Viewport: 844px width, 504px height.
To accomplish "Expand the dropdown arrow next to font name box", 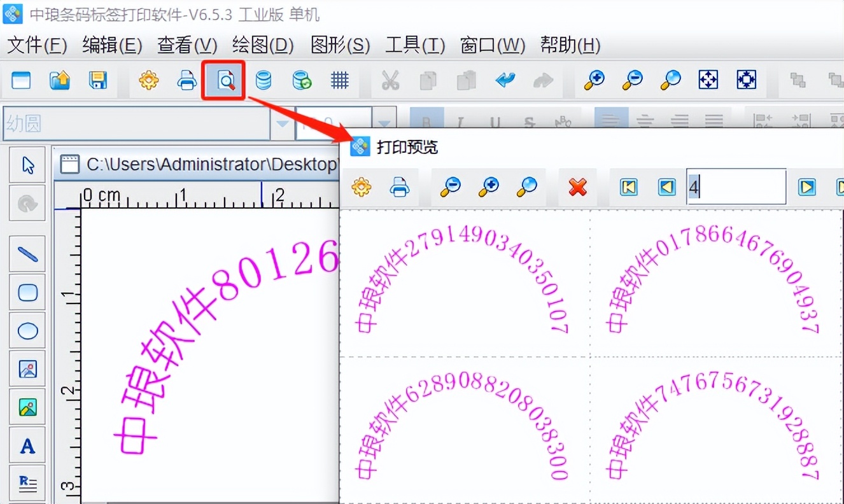I will click(x=282, y=122).
